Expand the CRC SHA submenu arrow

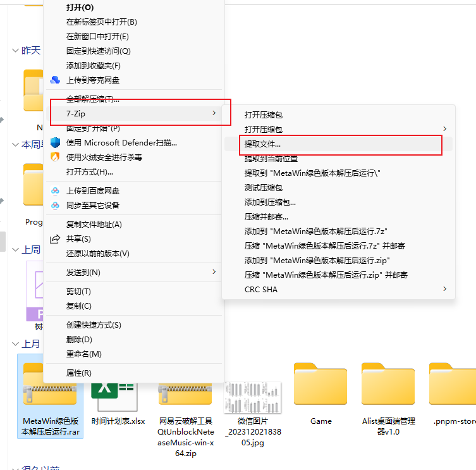[445, 288]
